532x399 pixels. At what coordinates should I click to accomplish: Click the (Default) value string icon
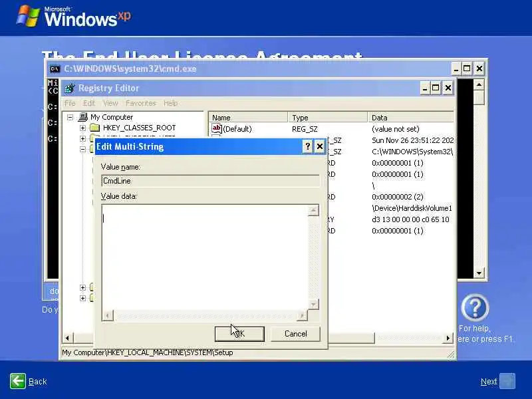(x=217, y=128)
